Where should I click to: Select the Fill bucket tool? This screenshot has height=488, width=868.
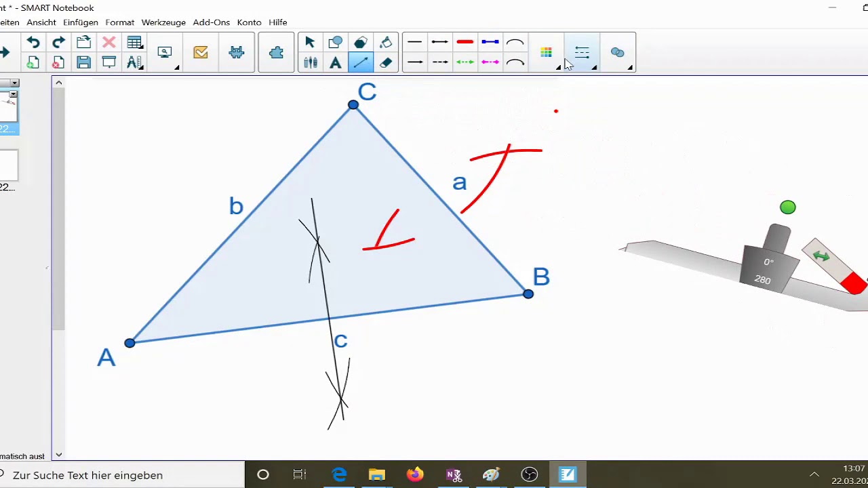click(x=386, y=43)
